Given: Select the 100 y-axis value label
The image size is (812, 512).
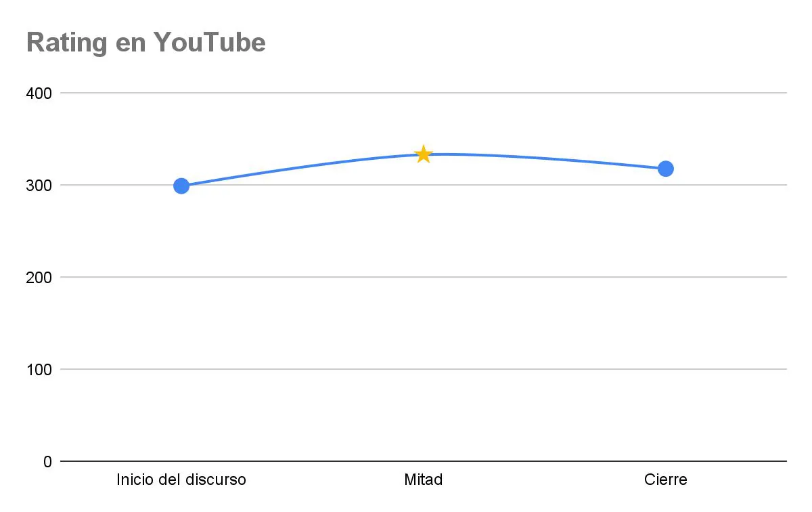Looking at the screenshot, I should (x=39, y=369).
